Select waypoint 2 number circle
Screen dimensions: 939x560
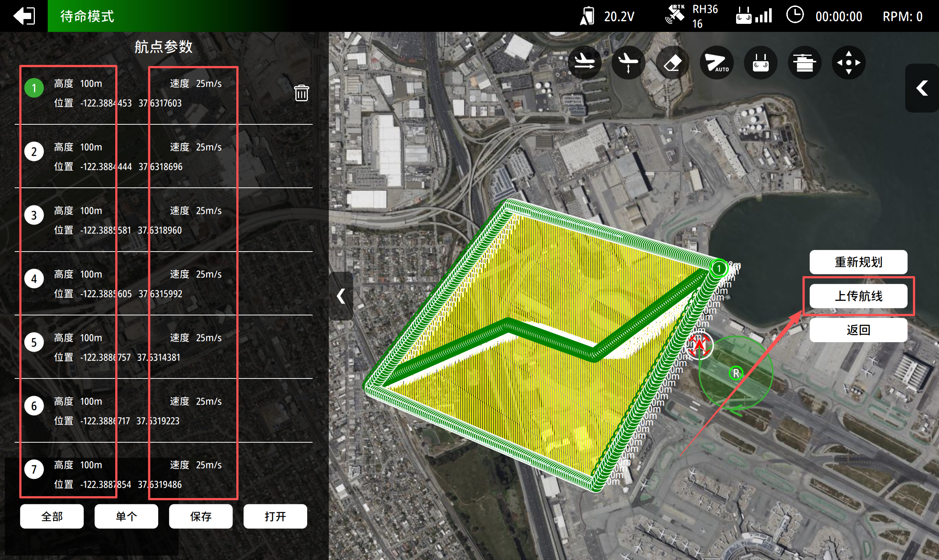34,152
